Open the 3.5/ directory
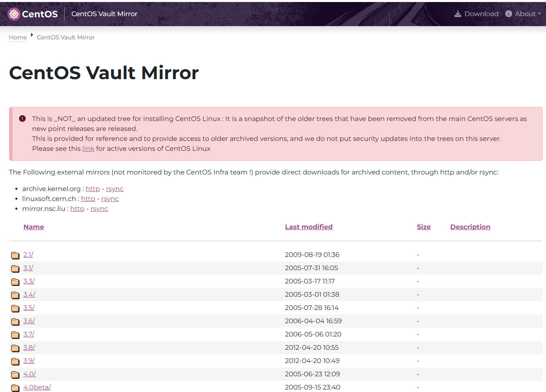The width and height of the screenshot is (546, 392). click(29, 307)
